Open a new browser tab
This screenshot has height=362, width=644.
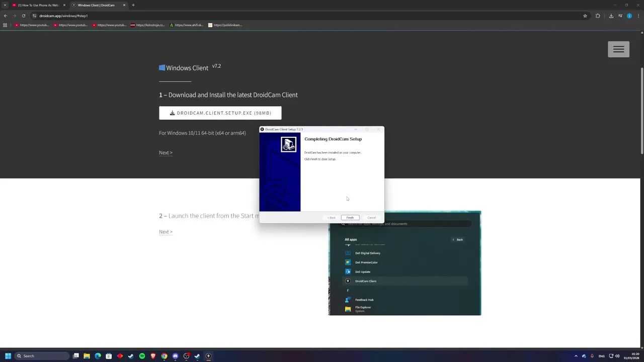[133, 5]
